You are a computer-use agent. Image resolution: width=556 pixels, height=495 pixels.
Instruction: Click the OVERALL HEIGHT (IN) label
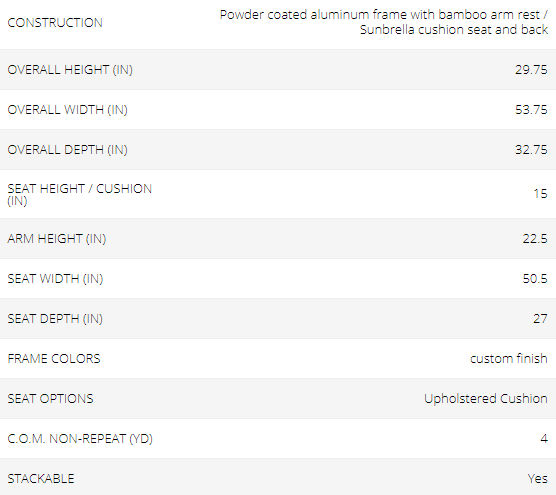[x=70, y=69]
